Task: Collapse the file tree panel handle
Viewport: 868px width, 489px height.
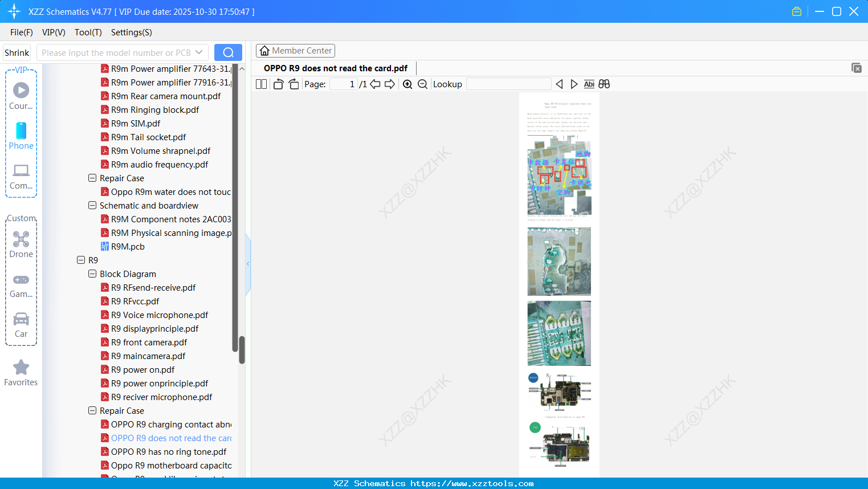Action: pyautogui.click(x=248, y=264)
